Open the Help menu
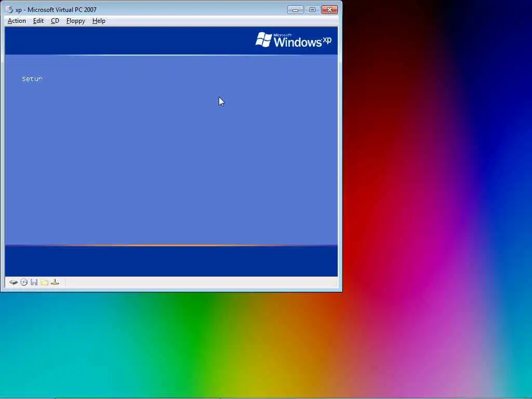Viewport: 532px width, 399px height. click(99, 21)
